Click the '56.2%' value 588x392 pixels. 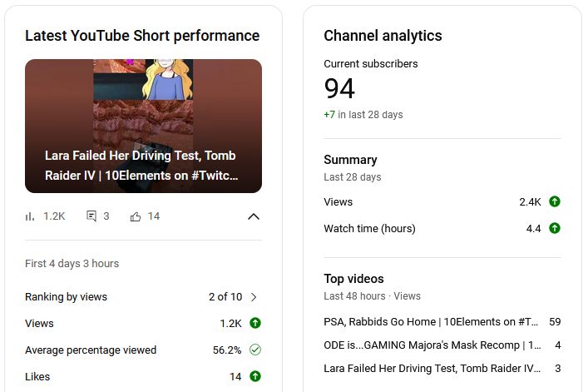tap(227, 350)
